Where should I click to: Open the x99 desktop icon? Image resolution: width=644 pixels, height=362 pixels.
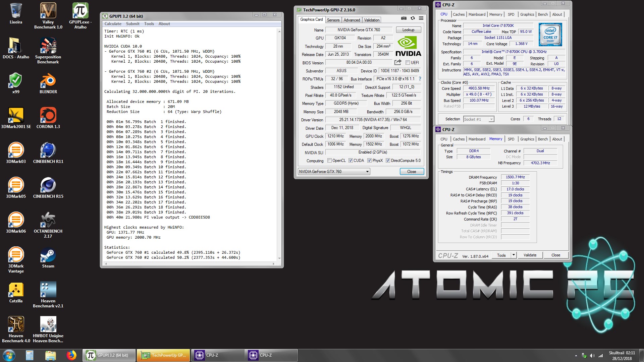[16, 83]
